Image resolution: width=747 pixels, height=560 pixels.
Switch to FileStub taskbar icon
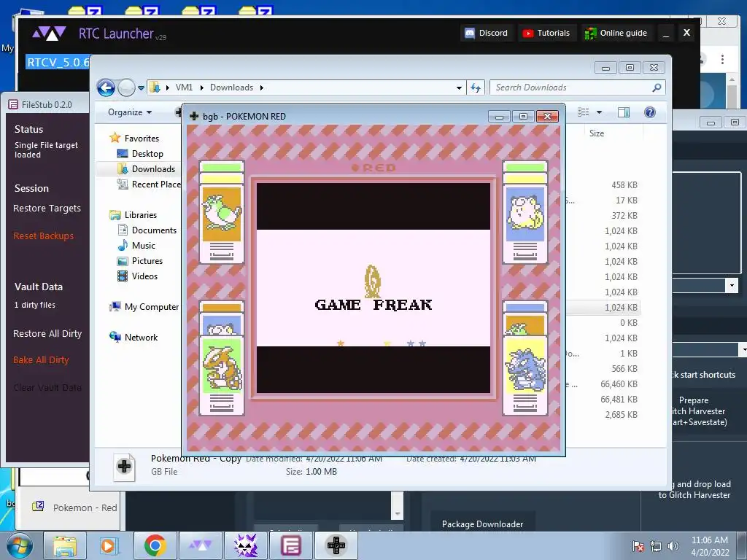pos(290,545)
